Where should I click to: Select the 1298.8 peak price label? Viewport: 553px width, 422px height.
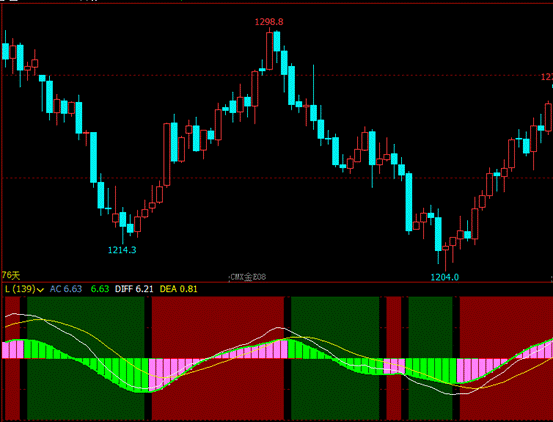click(269, 22)
